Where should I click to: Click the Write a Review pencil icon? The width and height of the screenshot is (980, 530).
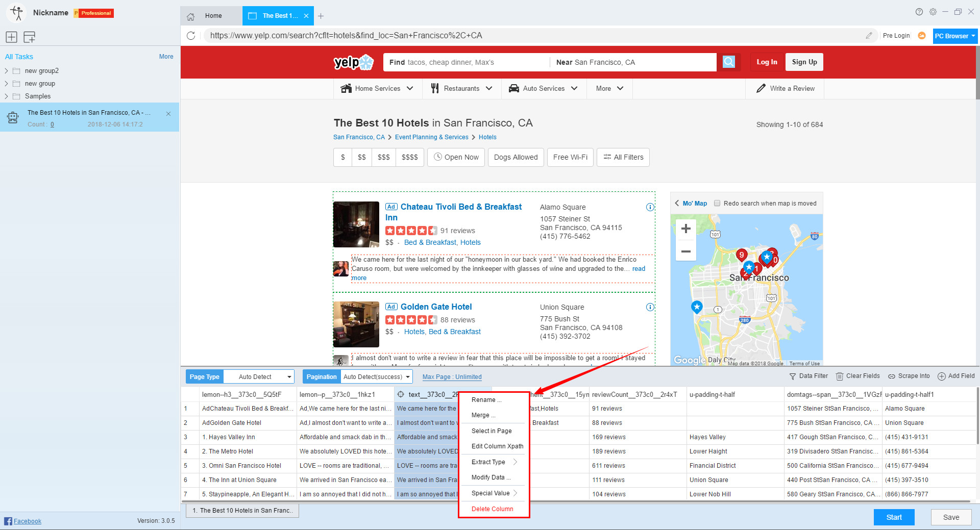(761, 88)
